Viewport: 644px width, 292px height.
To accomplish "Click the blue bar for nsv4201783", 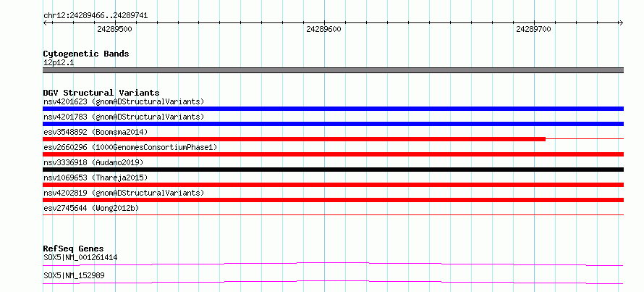I will pyautogui.click(x=333, y=124).
